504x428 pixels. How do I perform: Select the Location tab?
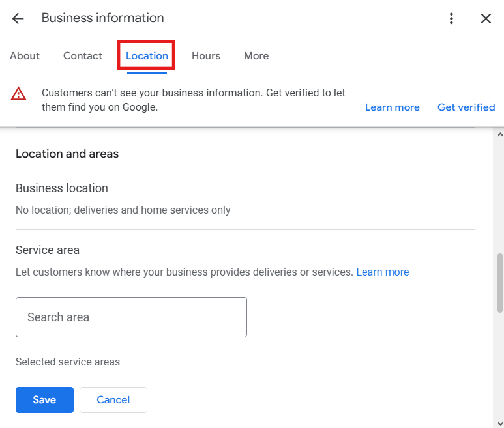click(147, 56)
